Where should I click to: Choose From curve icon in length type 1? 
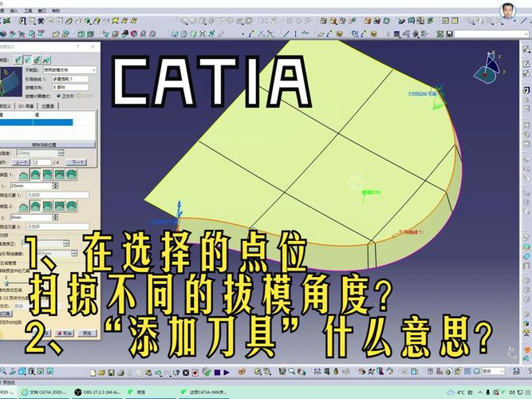pyautogui.click(x=23, y=176)
